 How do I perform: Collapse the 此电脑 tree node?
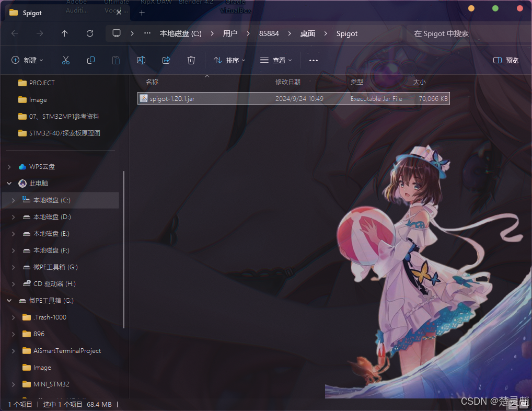(9, 183)
